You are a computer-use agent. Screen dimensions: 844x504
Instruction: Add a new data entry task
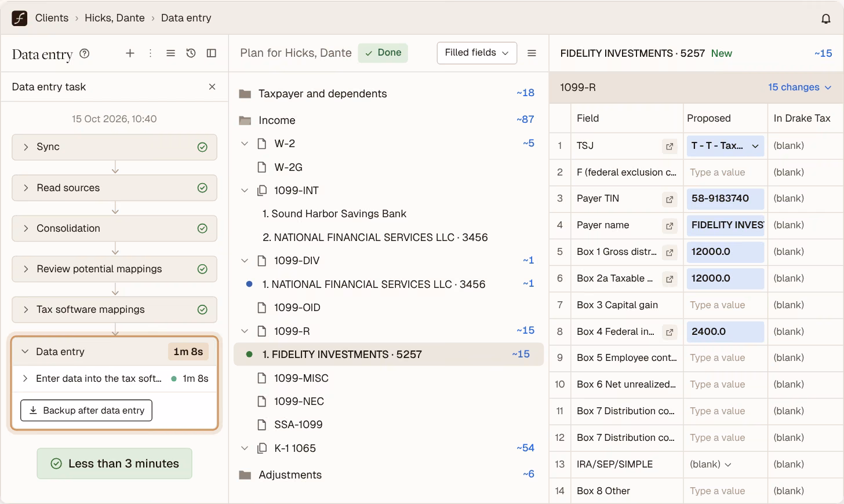(130, 53)
